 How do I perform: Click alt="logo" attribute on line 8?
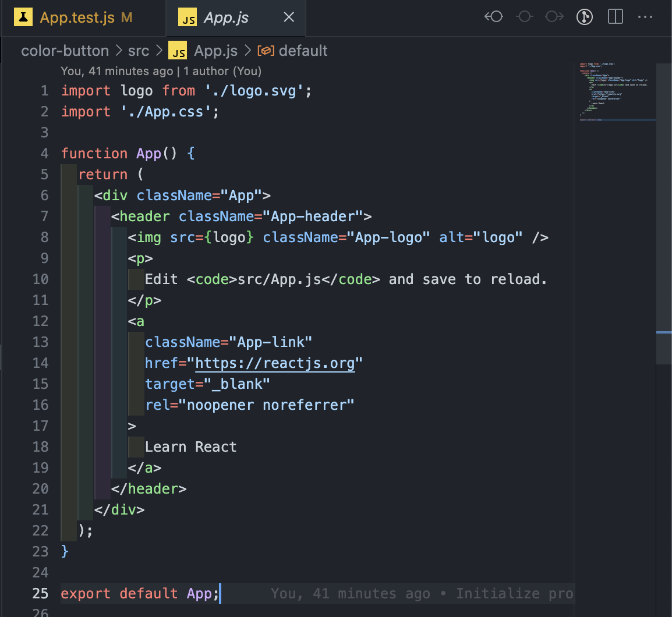[x=481, y=237]
